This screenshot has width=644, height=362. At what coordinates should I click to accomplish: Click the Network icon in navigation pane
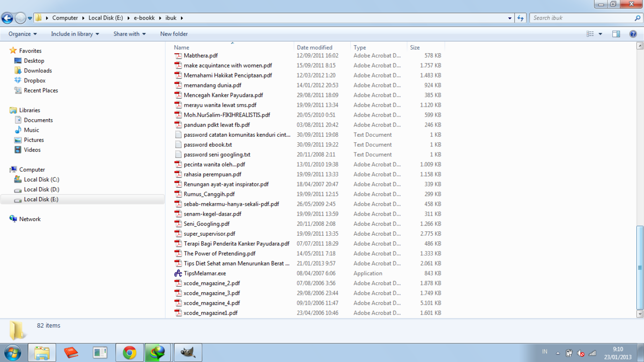coord(14,219)
